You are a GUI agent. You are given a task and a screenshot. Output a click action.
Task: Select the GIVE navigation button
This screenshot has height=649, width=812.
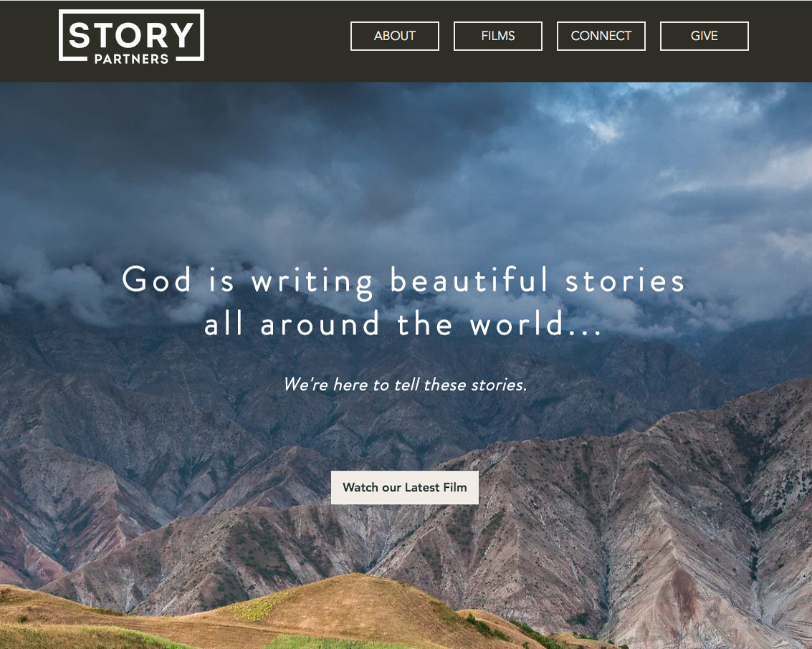[x=704, y=37]
